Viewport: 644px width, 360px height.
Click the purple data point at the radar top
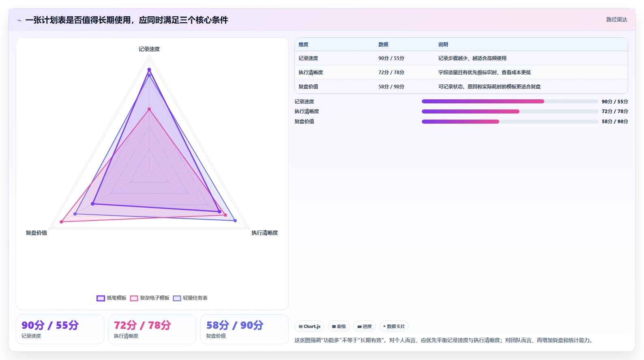(149, 70)
